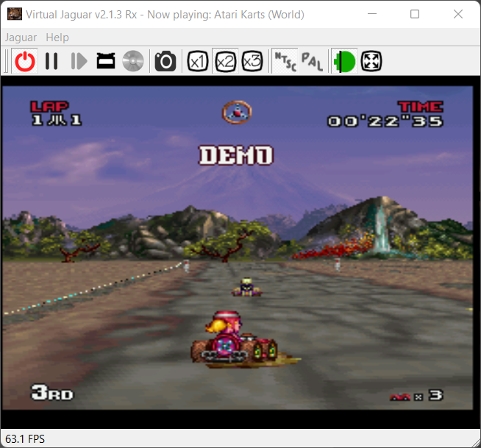The width and height of the screenshot is (481, 448).
Task: Click the 3RD position indicator
Action: coord(52,393)
